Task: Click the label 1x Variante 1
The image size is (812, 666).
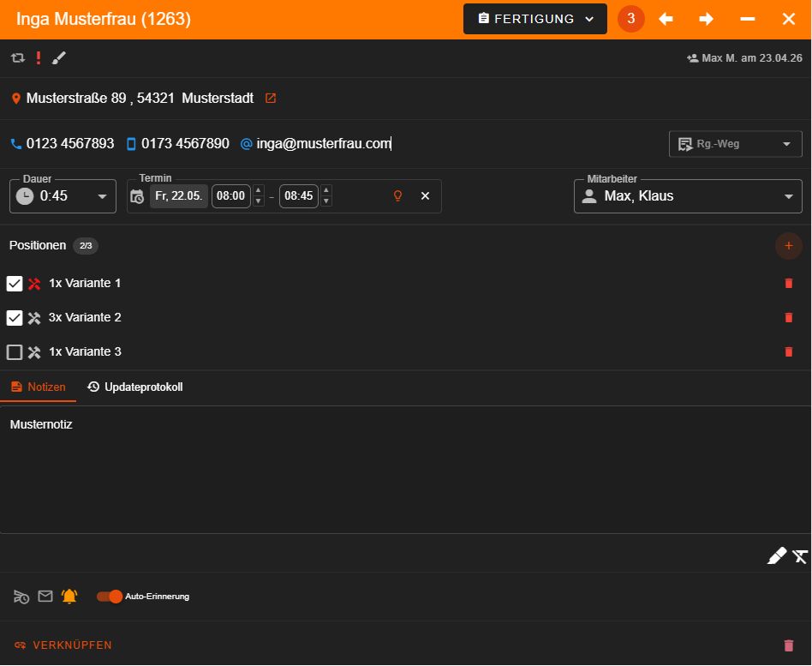Action: (x=85, y=283)
